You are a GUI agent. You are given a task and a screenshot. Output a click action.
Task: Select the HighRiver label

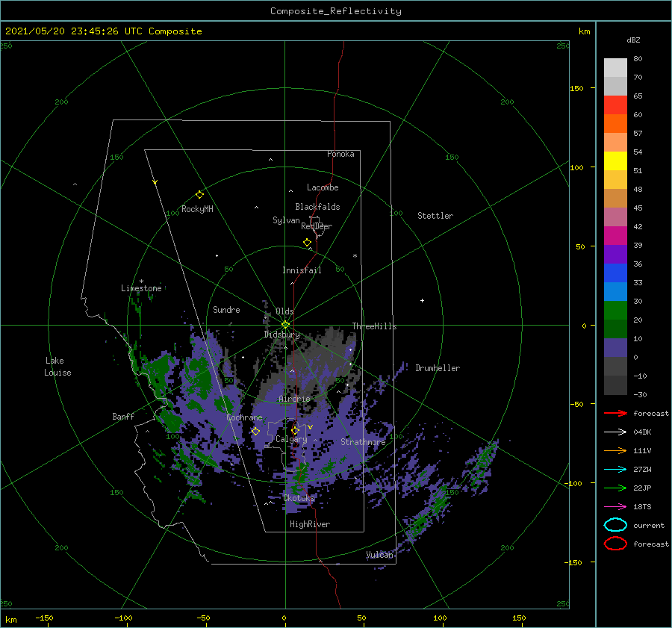click(x=310, y=524)
